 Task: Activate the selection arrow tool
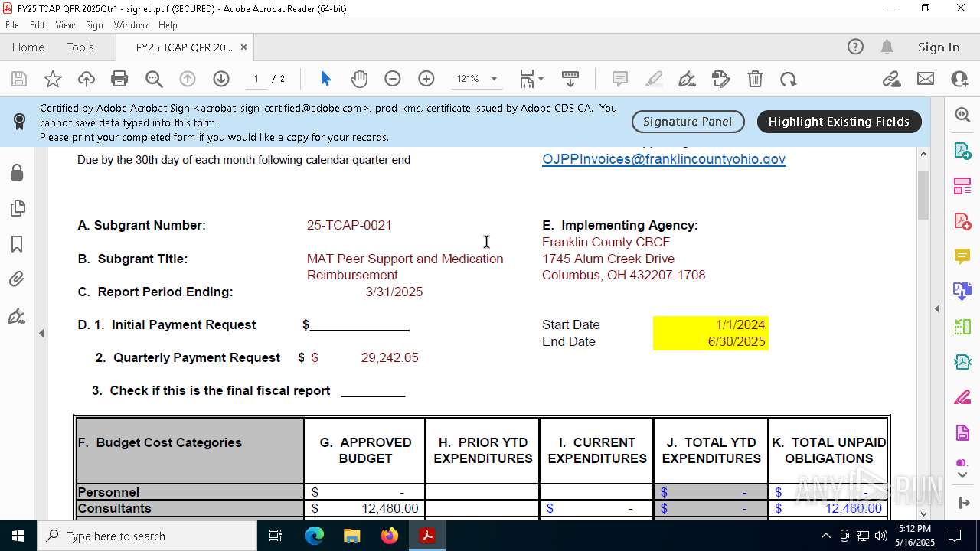[325, 79]
